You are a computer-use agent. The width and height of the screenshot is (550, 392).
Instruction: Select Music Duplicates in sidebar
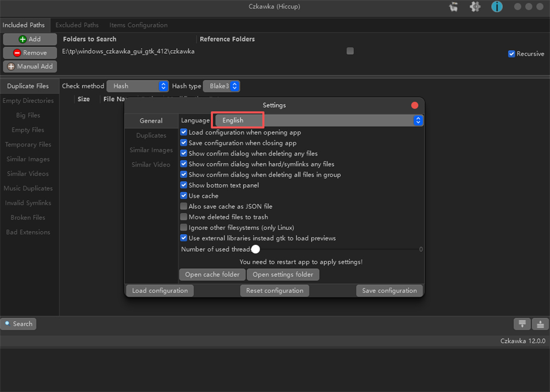(28, 188)
